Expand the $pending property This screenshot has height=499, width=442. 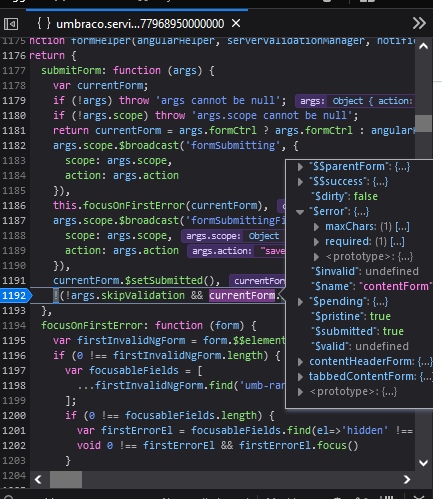click(x=300, y=302)
